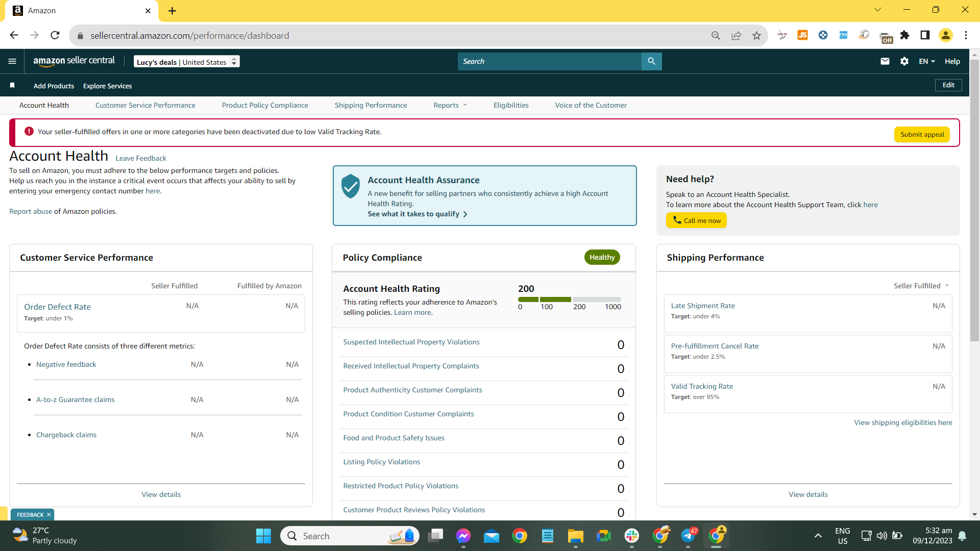Launch Slack from the taskbar
Screen dimensions: 980x551
click(x=632, y=536)
